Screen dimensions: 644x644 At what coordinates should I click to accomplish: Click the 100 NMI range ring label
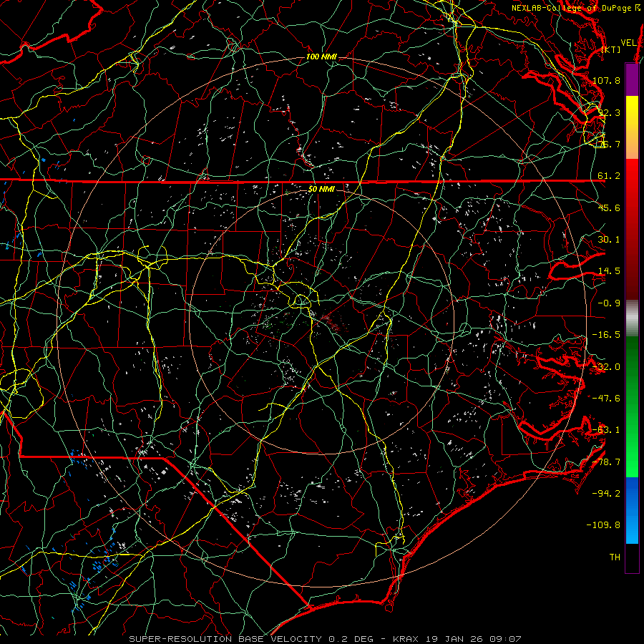tap(321, 57)
